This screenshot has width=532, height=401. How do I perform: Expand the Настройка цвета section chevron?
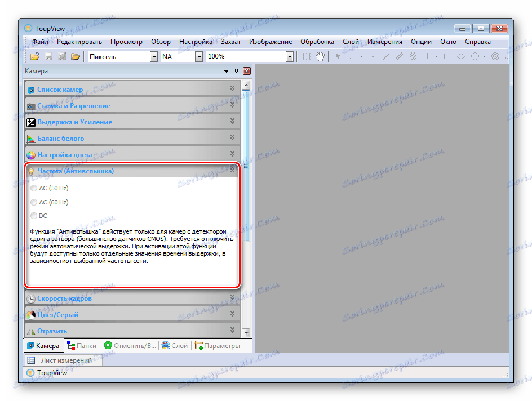click(x=232, y=153)
